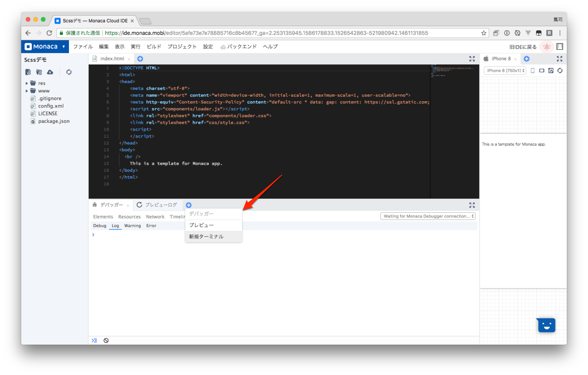
Task: Bookmark this page with the star icon
Action: pyautogui.click(x=483, y=33)
